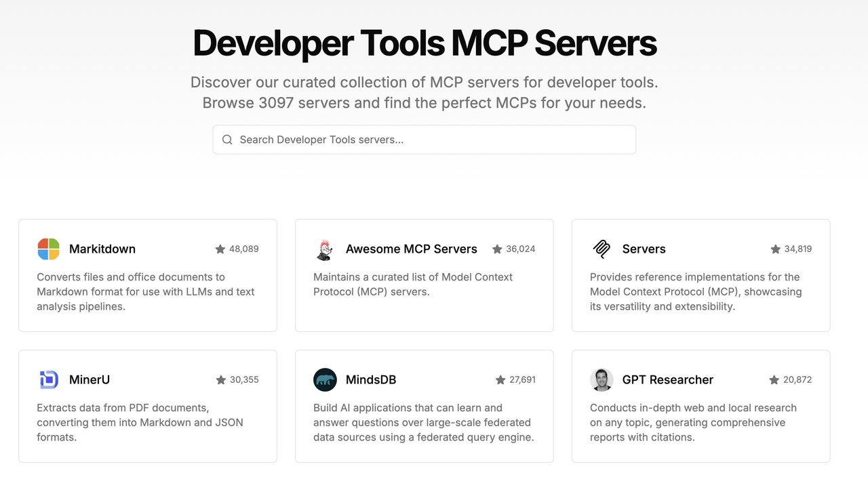The height and width of the screenshot is (479, 868).
Task: Click the description 'Build AI applications that can learn'
Action: [x=424, y=422]
